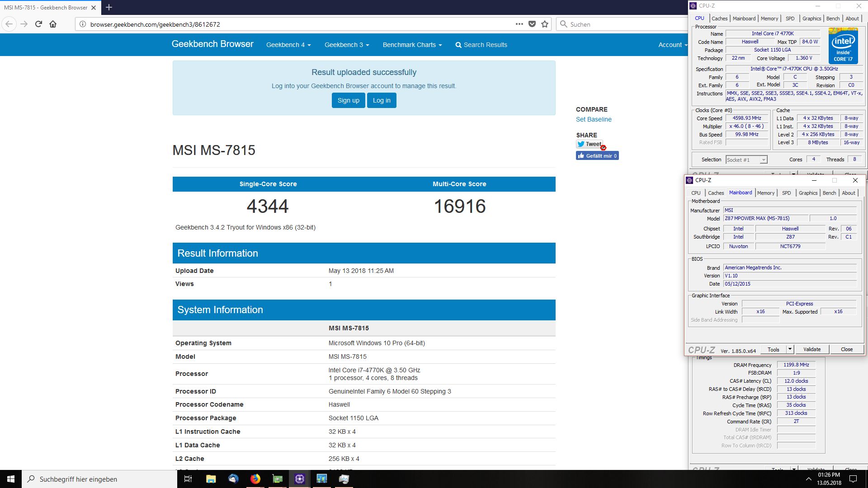Click the Microsoft Windows 10 Pro value
The width and height of the screenshot is (868, 488).
pyautogui.click(x=377, y=343)
